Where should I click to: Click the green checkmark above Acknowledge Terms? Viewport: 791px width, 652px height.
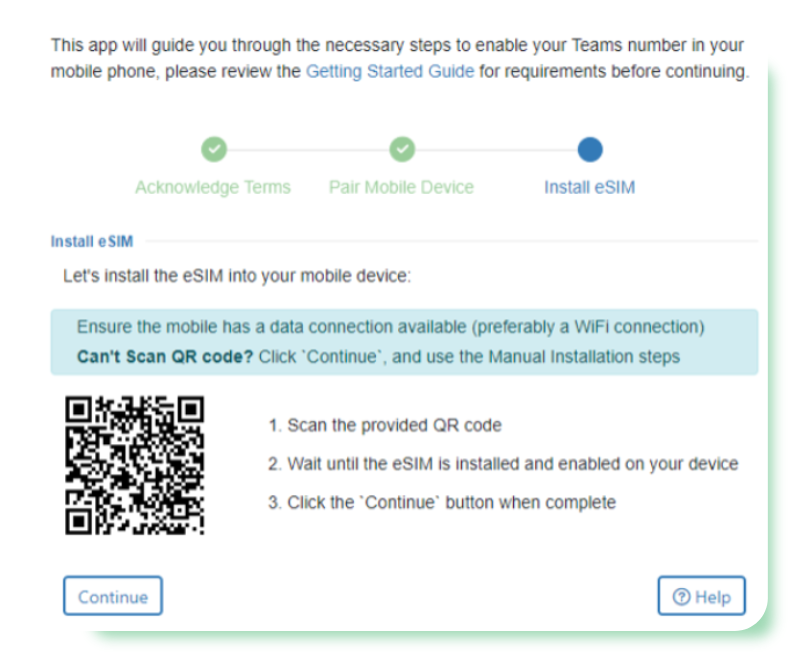point(214,149)
